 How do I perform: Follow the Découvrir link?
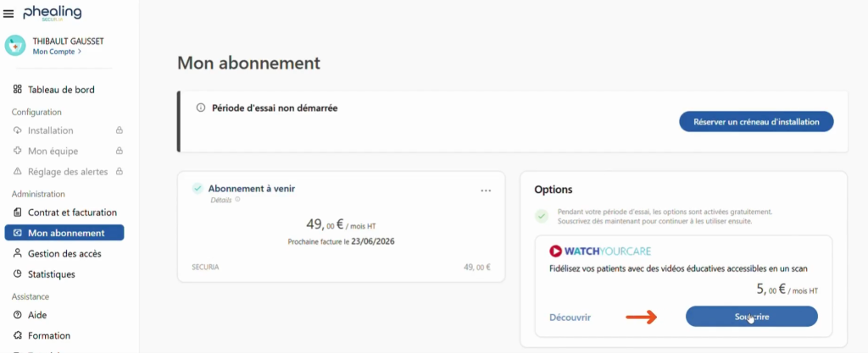click(x=570, y=317)
